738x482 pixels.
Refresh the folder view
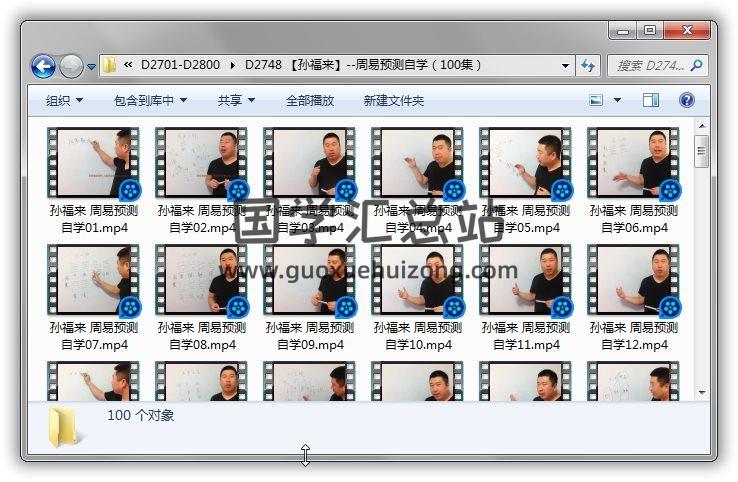point(588,65)
